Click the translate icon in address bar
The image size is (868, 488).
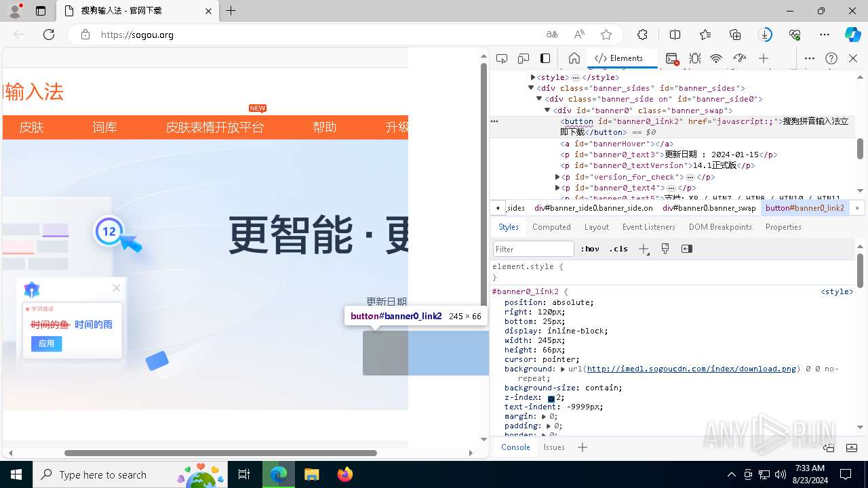click(552, 35)
